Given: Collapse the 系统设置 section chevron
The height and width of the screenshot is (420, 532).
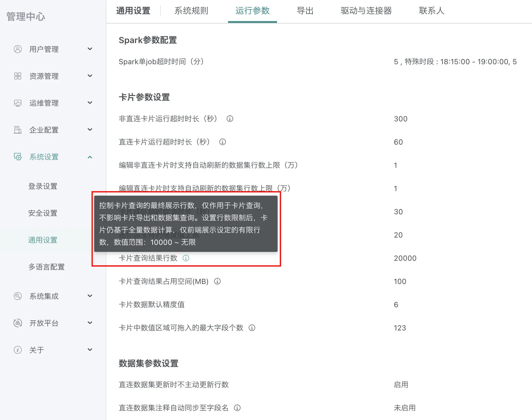Looking at the screenshot, I should tap(90, 157).
